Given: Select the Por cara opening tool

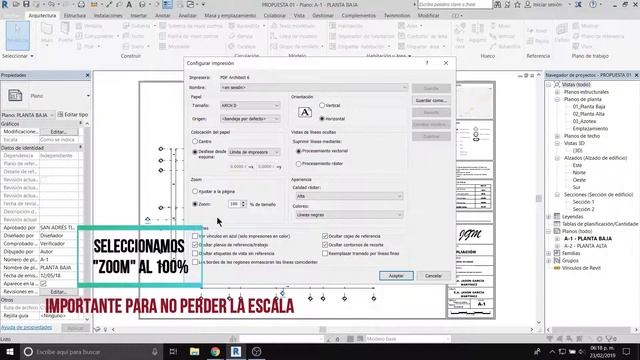Looking at the screenshot, I should (x=460, y=35).
